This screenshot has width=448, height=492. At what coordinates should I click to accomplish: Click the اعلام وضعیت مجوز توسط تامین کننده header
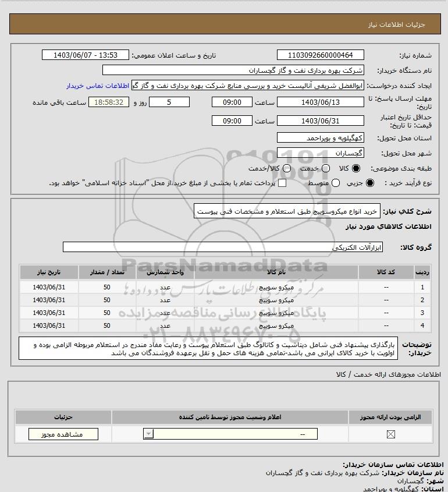pyautogui.click(x=230, y=417)
